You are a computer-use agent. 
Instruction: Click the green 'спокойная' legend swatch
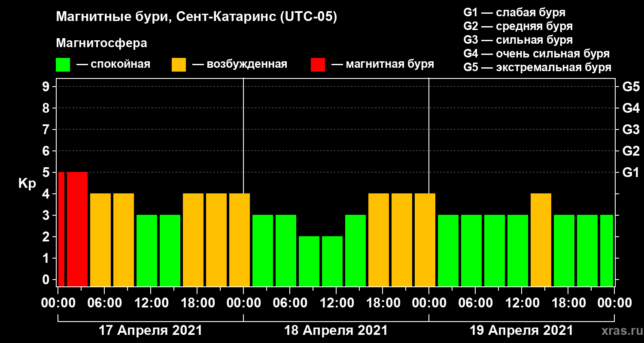pos(63,65)
